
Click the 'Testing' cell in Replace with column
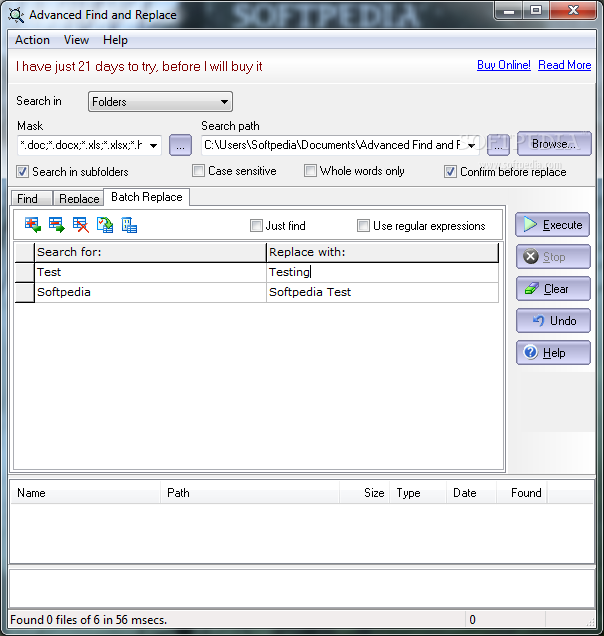383,272
